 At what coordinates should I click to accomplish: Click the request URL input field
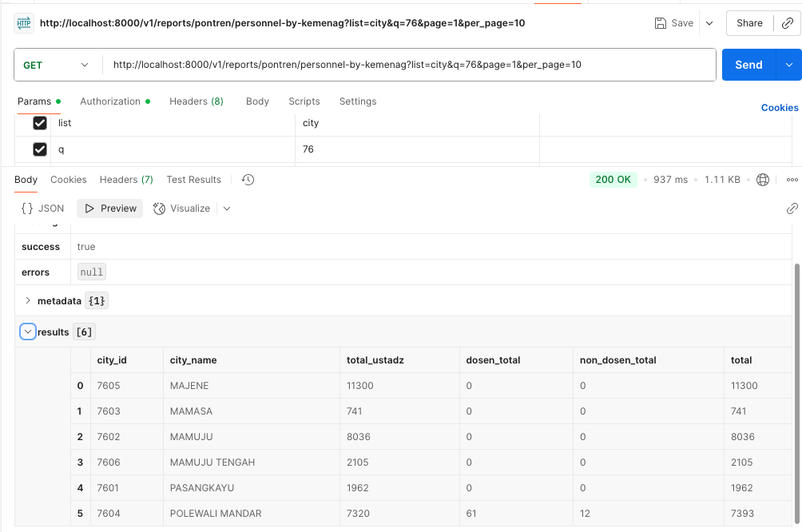407,65
